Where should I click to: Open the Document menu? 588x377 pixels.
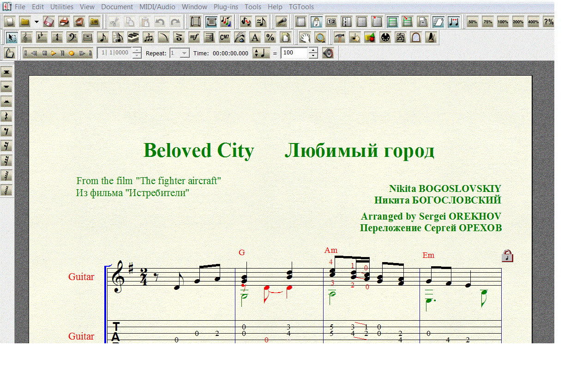(x=117, y=7)
